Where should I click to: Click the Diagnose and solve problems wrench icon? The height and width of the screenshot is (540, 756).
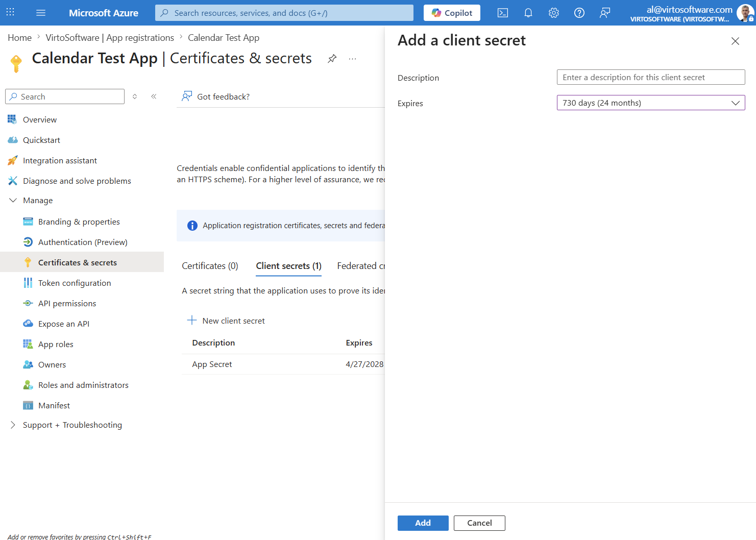tap(13, 181)
